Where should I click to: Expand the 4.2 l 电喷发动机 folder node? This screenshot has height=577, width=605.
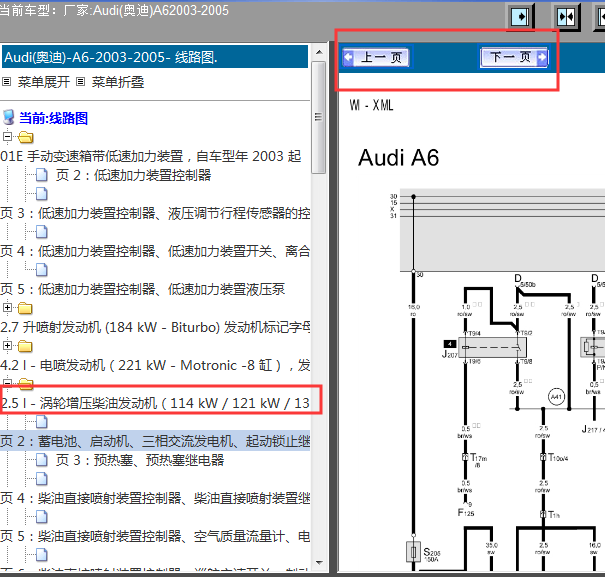click(7, 345)
